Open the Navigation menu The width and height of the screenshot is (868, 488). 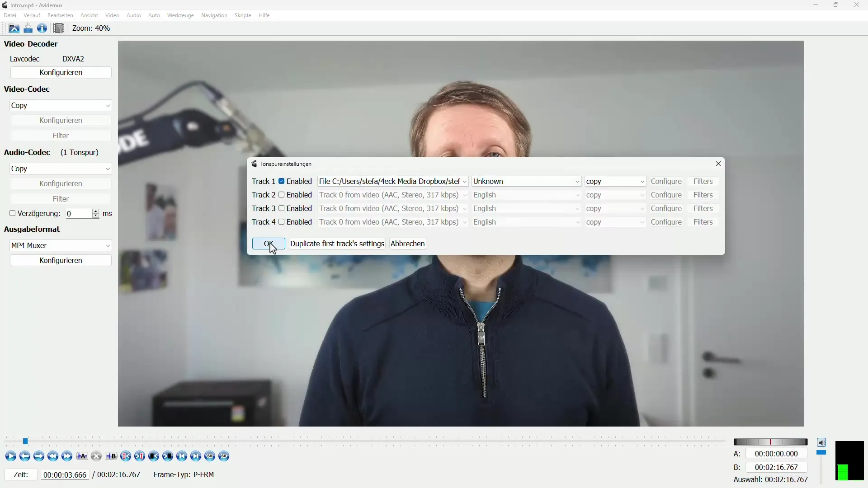[x=214, y=15]
